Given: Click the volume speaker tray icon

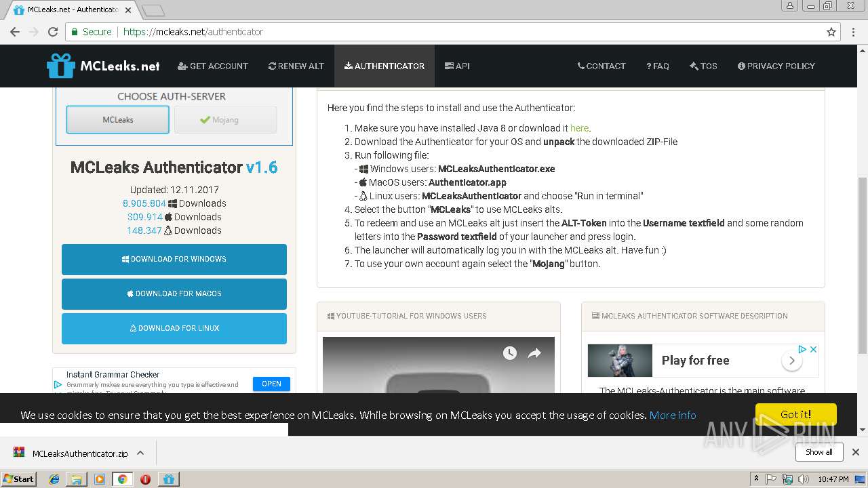Looking at the screenshot, I should (804, 479).
